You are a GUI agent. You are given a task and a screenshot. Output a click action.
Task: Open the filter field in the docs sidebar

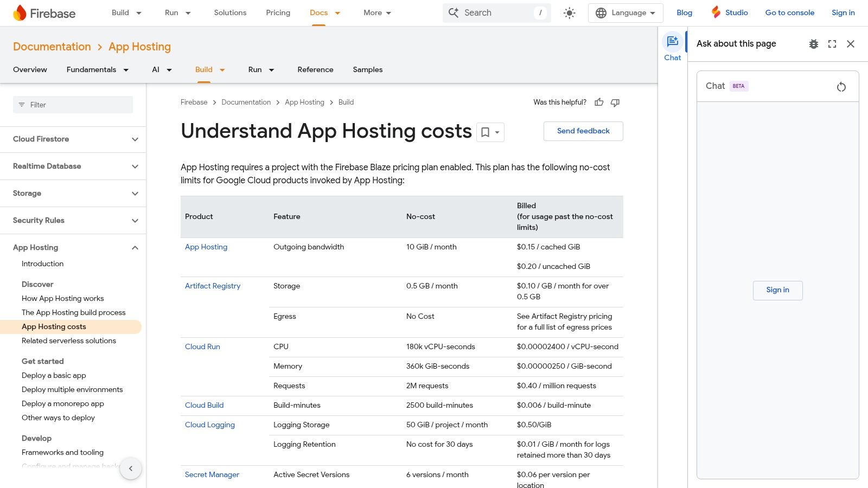coord(73,105)
